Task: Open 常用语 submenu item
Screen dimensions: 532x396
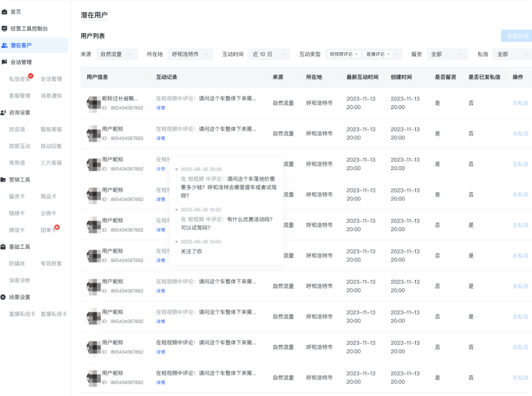Action: point(17,162)
